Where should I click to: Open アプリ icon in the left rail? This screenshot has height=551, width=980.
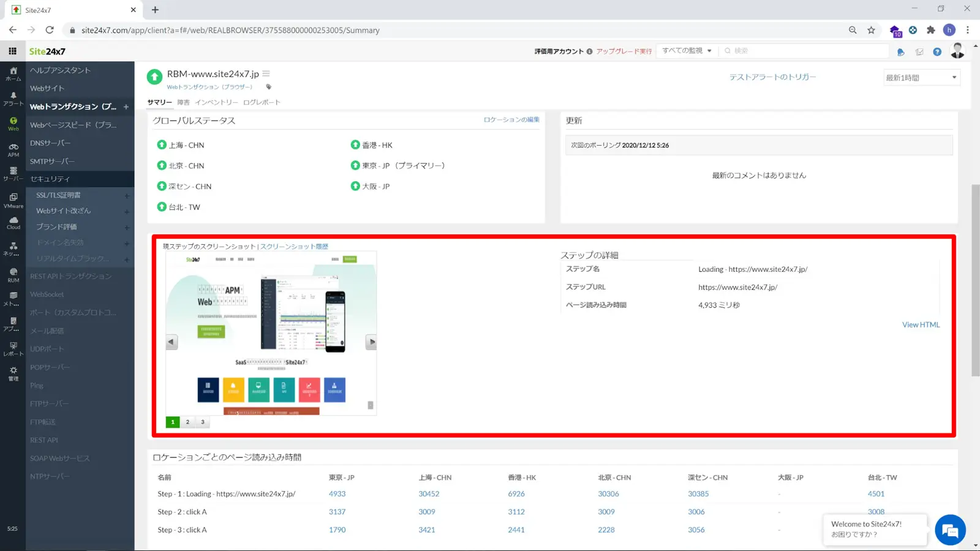13,324
